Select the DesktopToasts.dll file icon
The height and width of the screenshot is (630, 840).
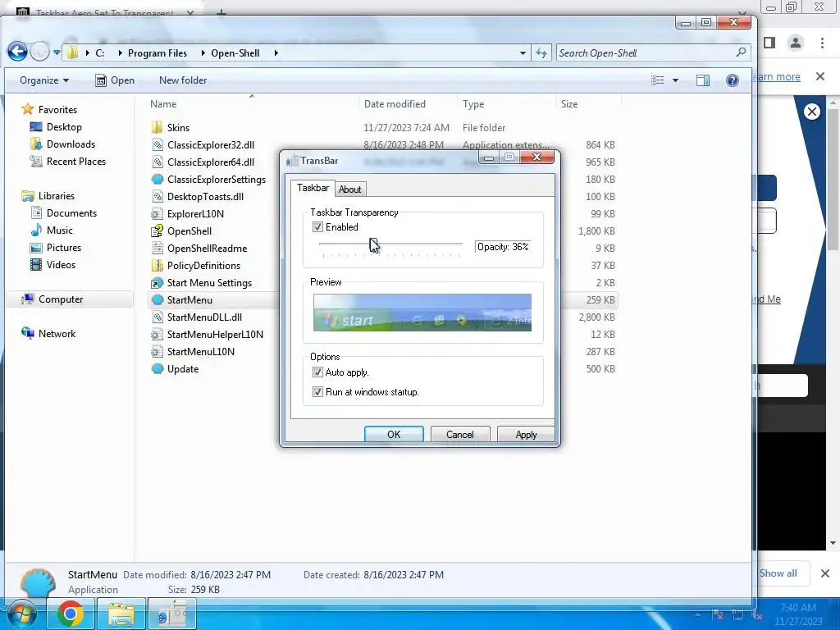[x=157, y=197]
